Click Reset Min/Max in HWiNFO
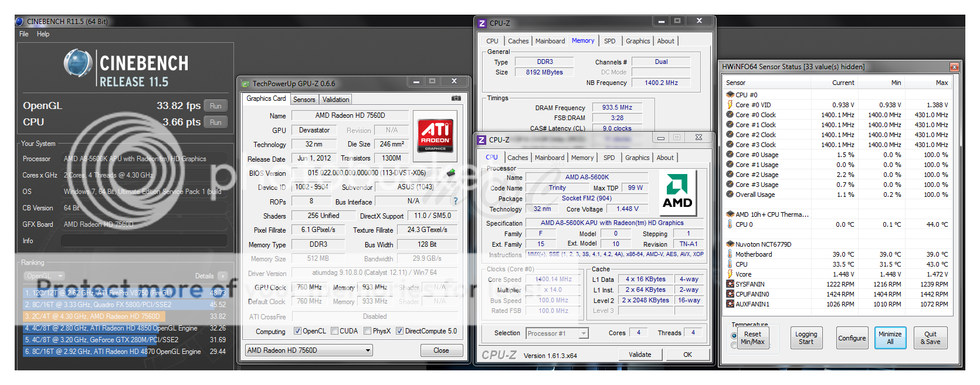This screenshot has width=980, height=385. tap(752, 338)
